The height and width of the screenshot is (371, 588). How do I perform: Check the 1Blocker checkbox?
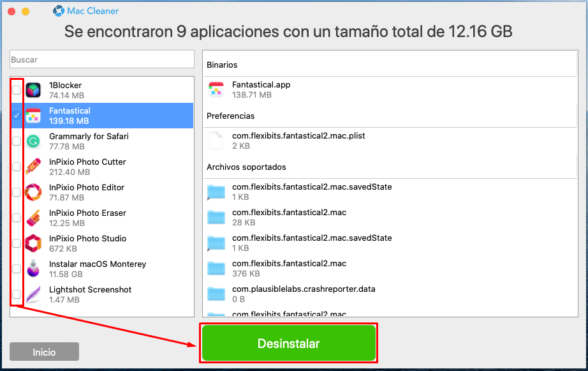pyautogui.click(x=17, y=90)
